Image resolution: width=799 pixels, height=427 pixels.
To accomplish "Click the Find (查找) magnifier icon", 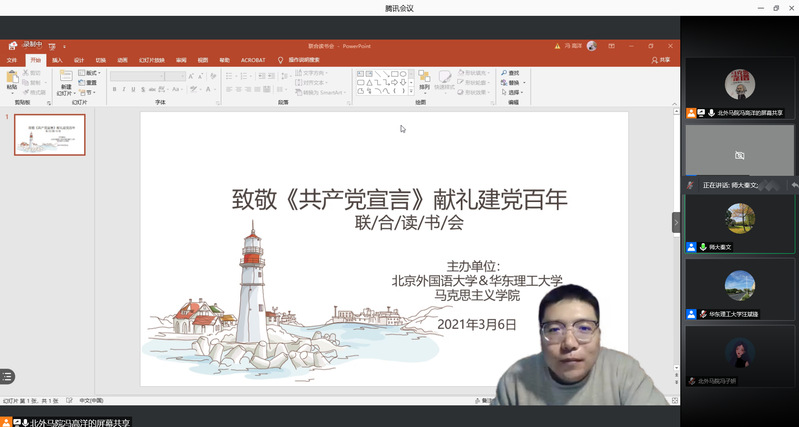I will (x=504, y=73).
